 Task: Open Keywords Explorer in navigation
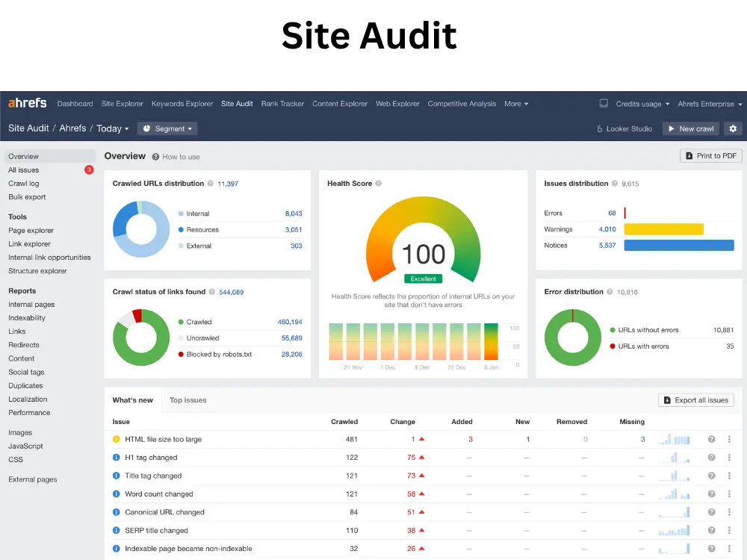click(182, 103)
